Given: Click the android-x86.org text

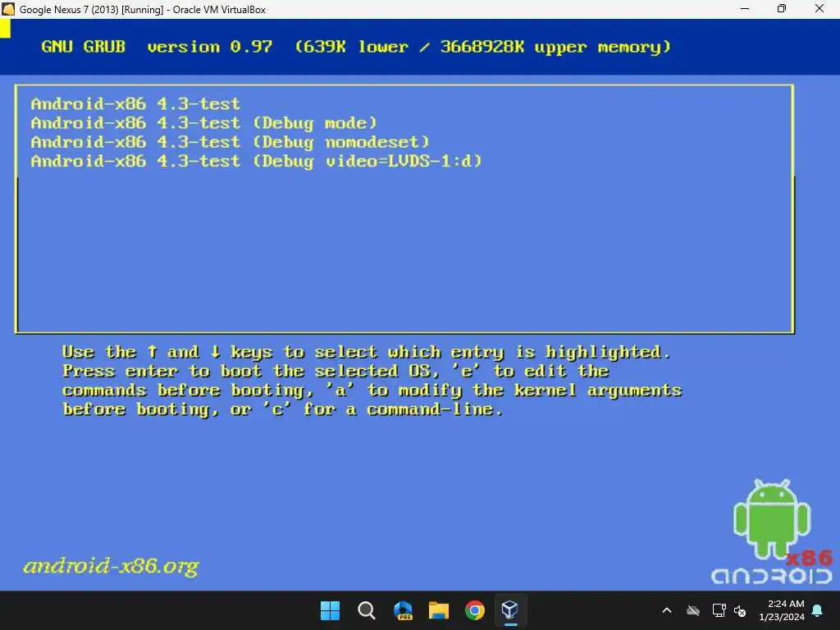Looking at the screenshot, I should point(111,566).
